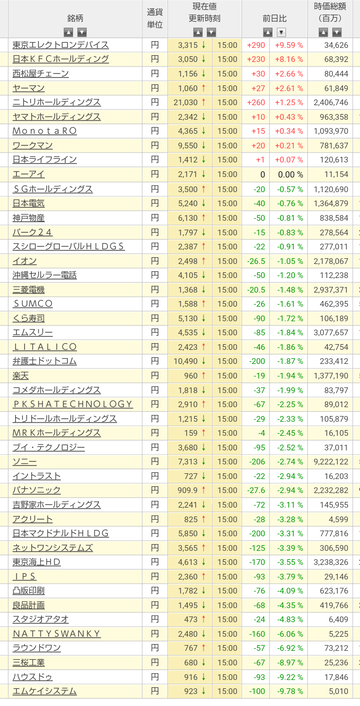
Task: Click the +9.59 % change value
Action: pyautogui.click(x=289, y=45)
